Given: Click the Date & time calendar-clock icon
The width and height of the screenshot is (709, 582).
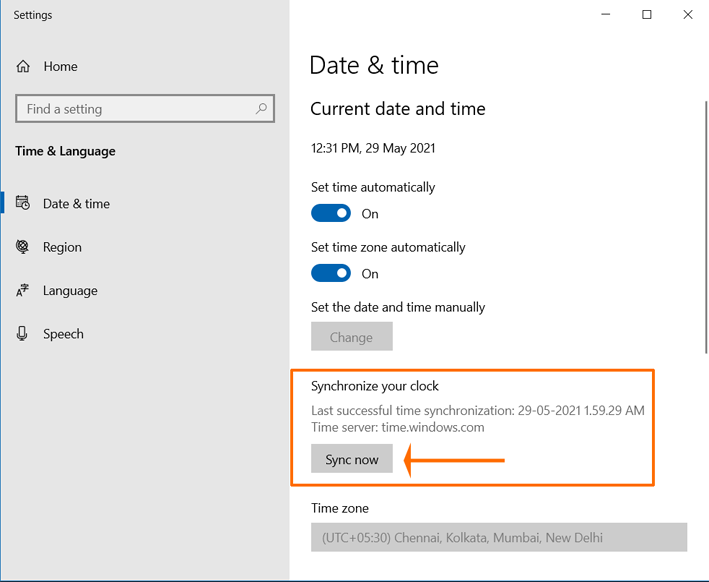Looking at the screenshot, I should point(23,203).
